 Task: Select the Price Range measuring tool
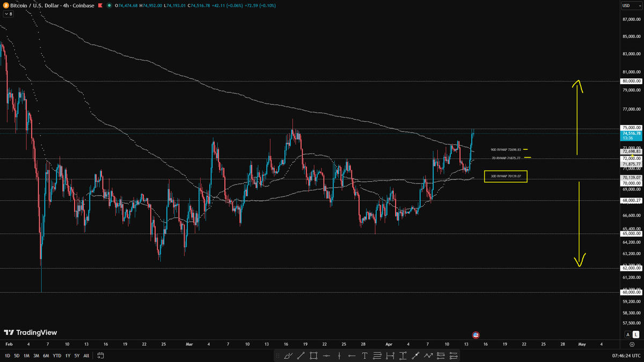tap(403, 355)
